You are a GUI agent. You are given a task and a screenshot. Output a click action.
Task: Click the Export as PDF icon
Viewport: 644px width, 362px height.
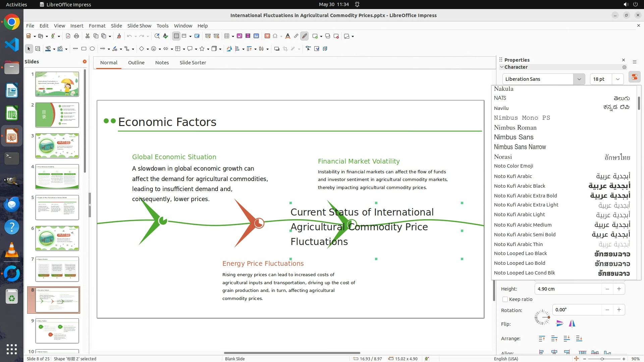68,36
